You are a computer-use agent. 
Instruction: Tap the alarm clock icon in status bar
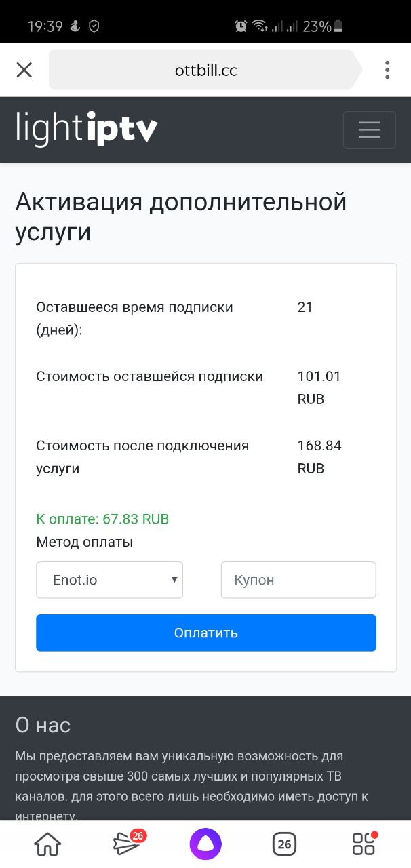tap(241, 26)
